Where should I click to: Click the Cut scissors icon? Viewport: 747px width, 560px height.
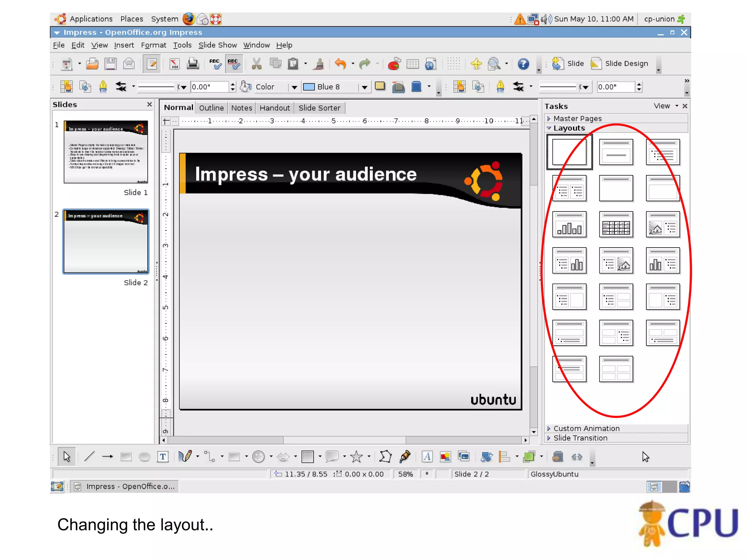pos(256,64)
